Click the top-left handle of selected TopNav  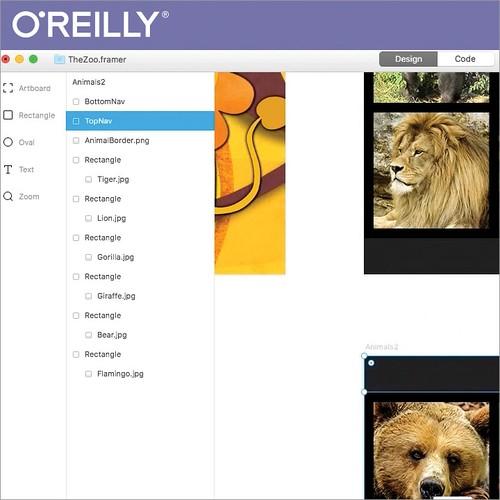(364, 356)
